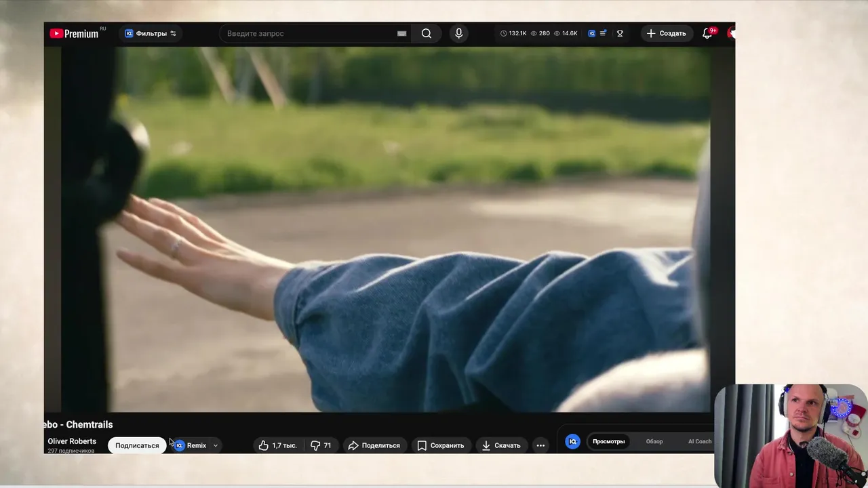Click the magnifying glass search button
868x488 pixels.
tap(427, 33)
